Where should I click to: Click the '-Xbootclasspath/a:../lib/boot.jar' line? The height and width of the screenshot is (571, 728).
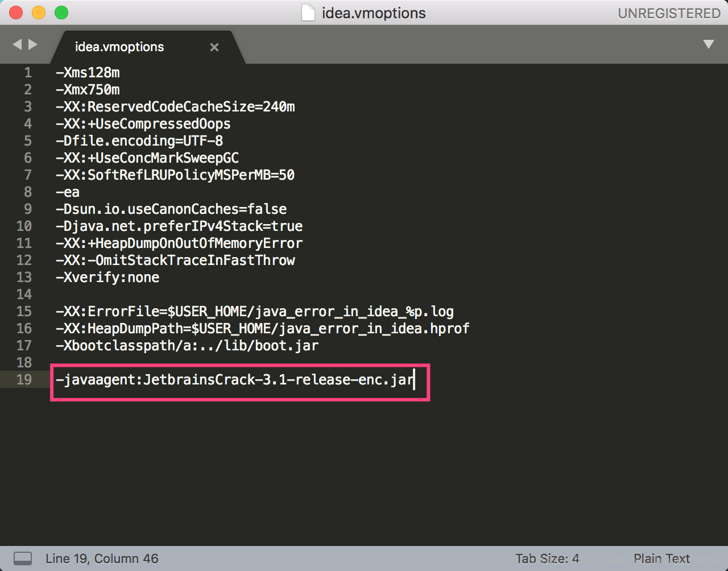[x=187, y=346]
